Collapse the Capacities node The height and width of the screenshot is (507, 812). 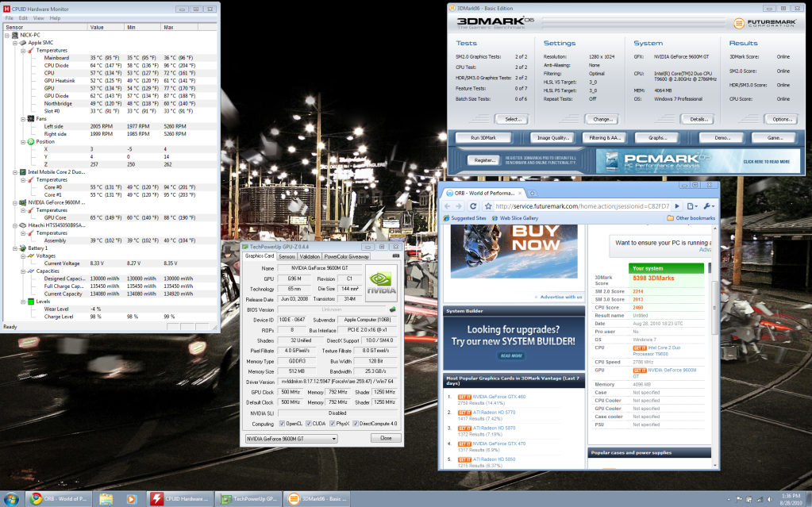[23, 271]
